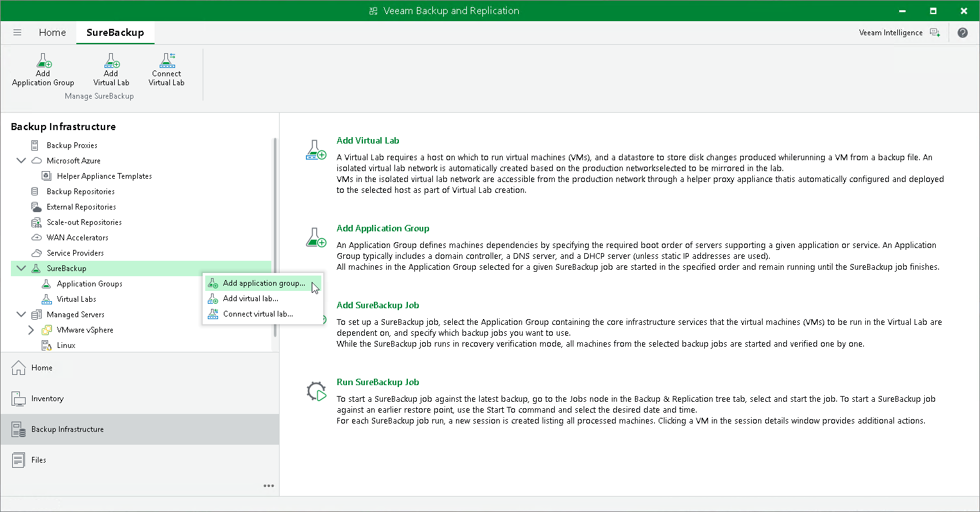
Task: Open Backup Infrastructure navigation pane
Action: pos(140,429)
